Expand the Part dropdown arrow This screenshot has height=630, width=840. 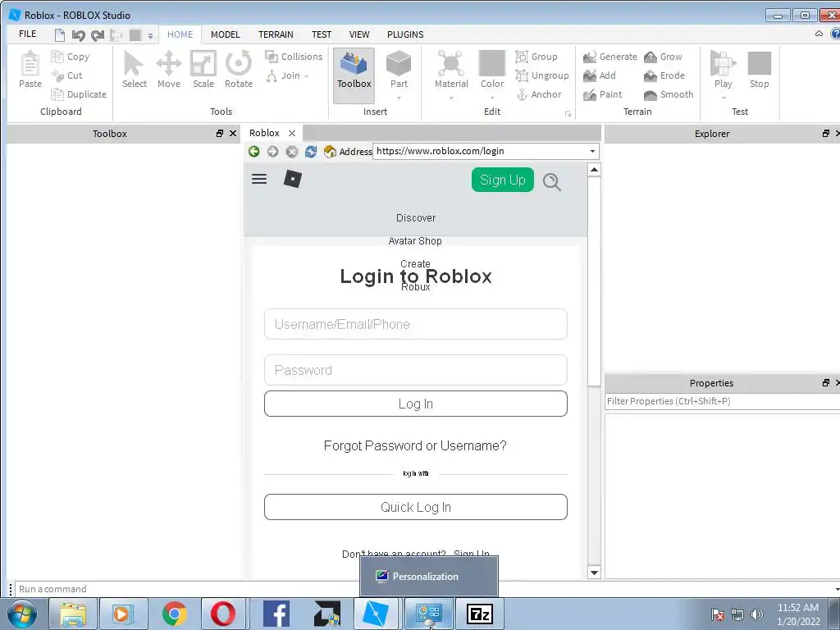[399, 98]
